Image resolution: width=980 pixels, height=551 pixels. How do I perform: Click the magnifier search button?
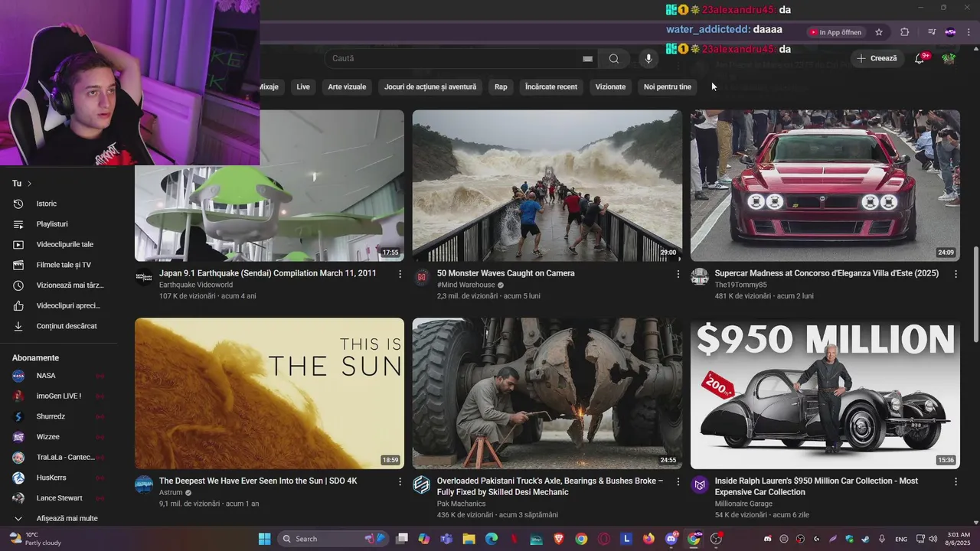614,58
